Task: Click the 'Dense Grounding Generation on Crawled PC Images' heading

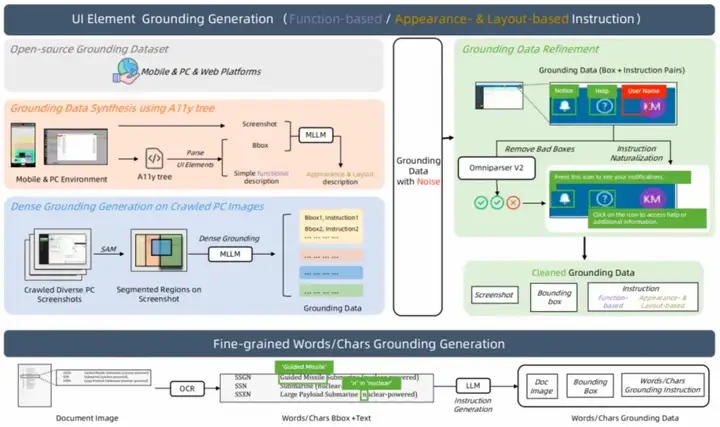Action: tap(137, 207)
